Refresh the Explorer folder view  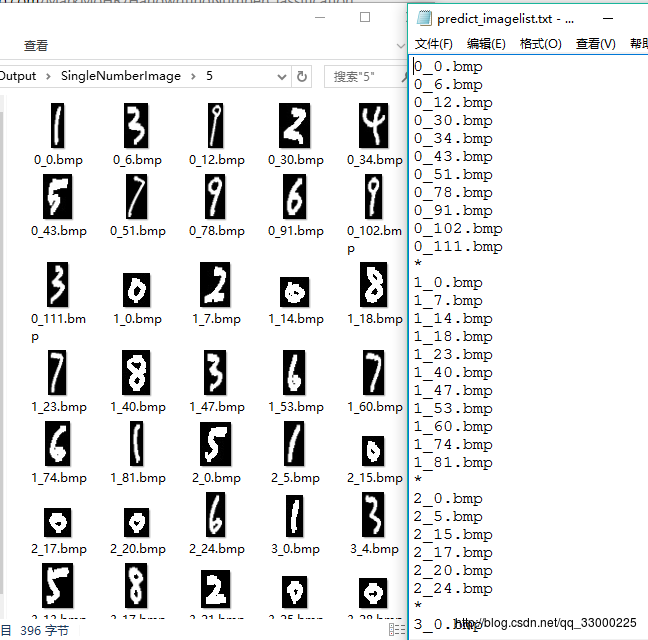coord(302,76)
